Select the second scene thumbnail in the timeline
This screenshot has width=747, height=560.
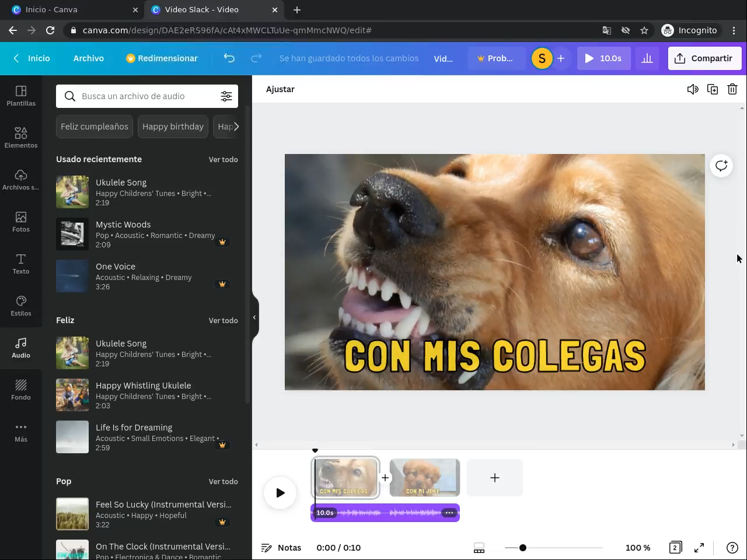pyautogui.click(x=424, y=478)
